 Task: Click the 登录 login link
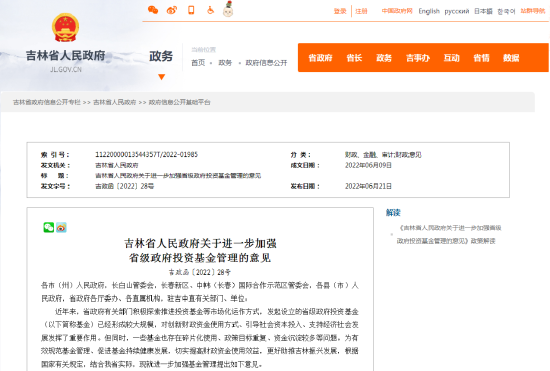[x=340, y=11]
